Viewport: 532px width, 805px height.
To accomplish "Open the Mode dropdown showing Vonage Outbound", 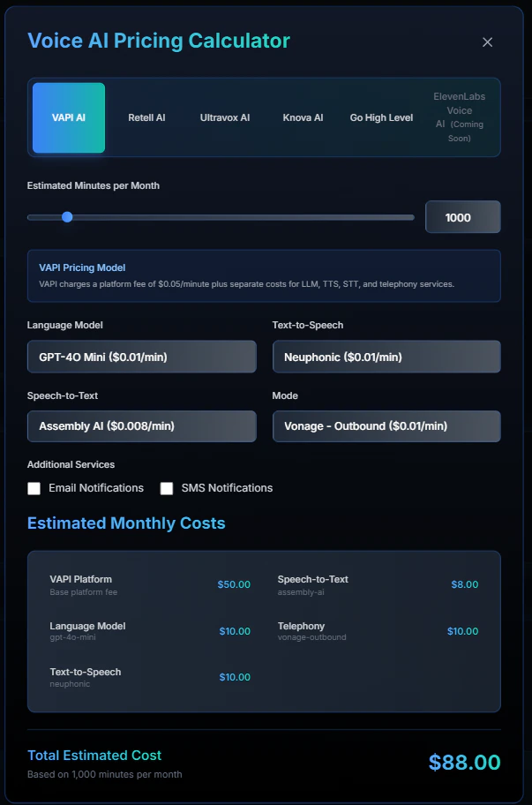I will click(386, 426).
